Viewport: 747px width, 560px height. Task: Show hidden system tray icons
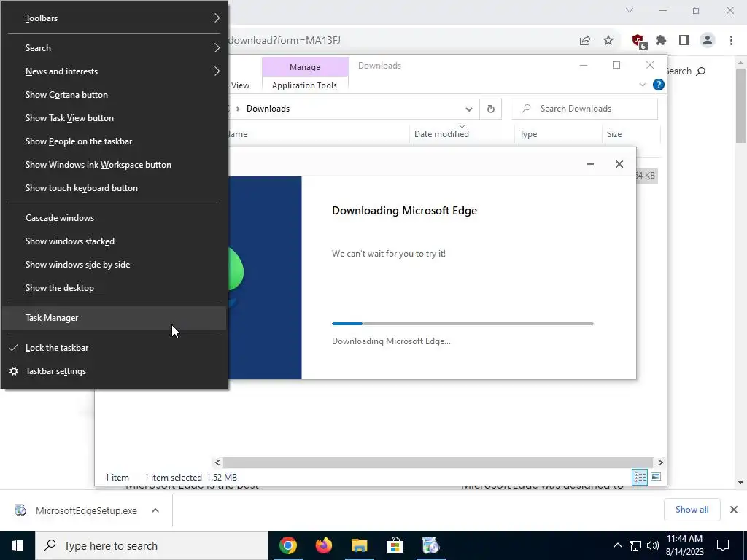tap(617, 545)
